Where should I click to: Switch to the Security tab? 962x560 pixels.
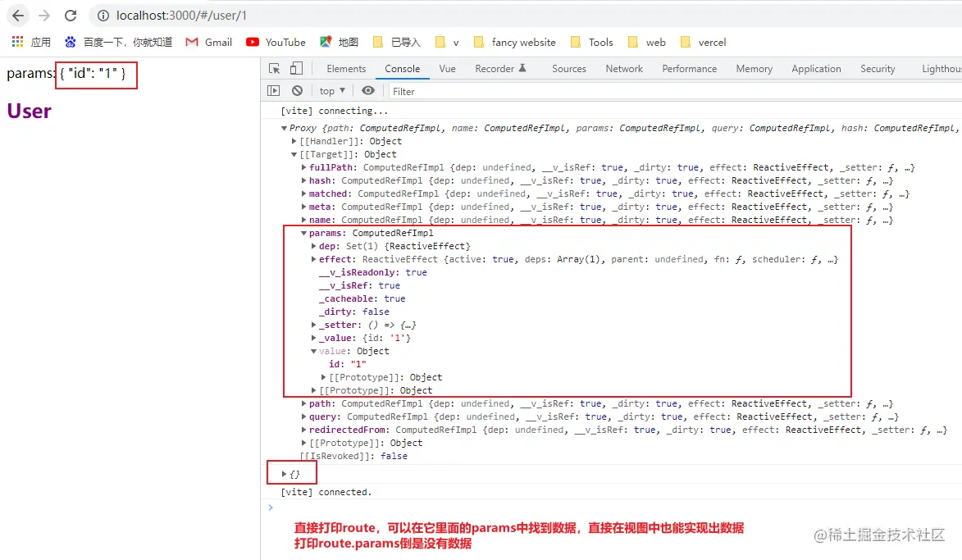coord(878,69)
